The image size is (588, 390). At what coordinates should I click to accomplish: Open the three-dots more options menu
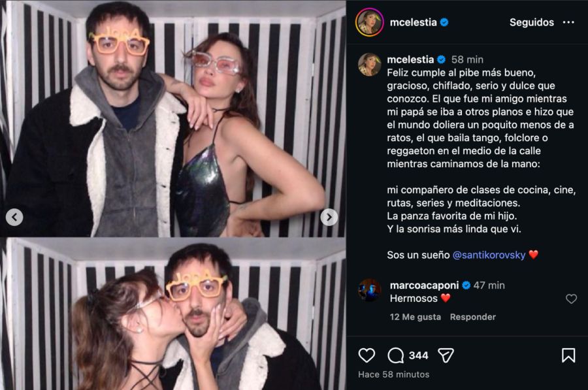pyautogui.click(x=570, y=22)
